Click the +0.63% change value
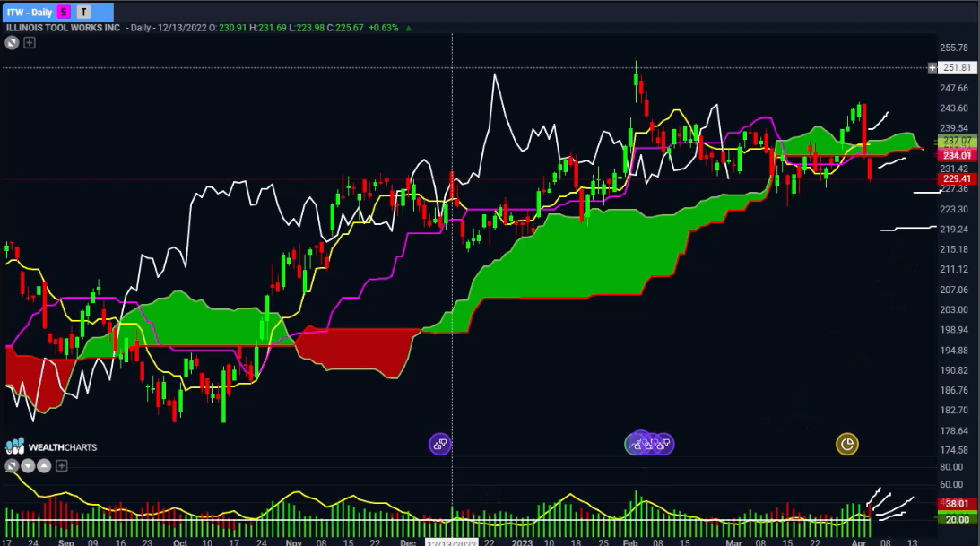This screenshot has height=546, width=980. pos(383,28)
